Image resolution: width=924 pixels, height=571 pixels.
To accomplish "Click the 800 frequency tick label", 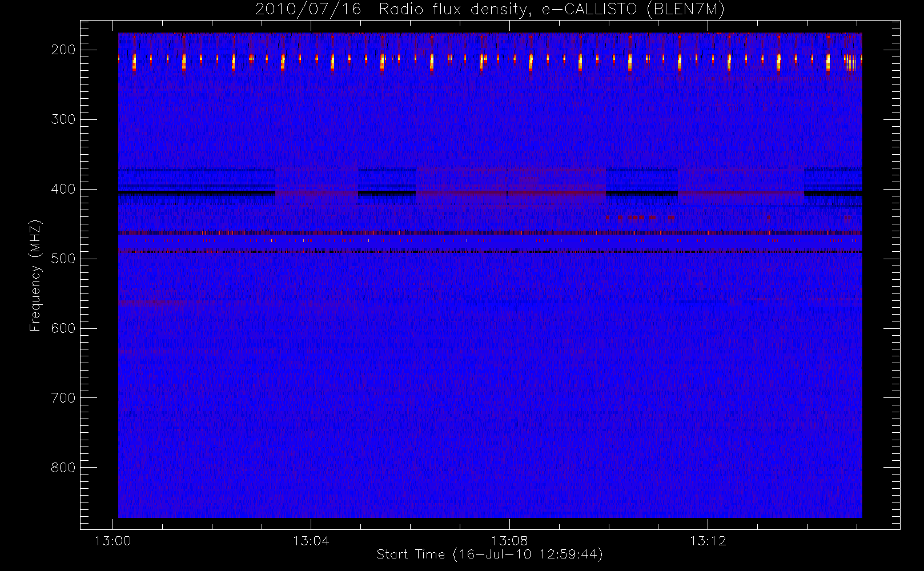I will point(63,468).
